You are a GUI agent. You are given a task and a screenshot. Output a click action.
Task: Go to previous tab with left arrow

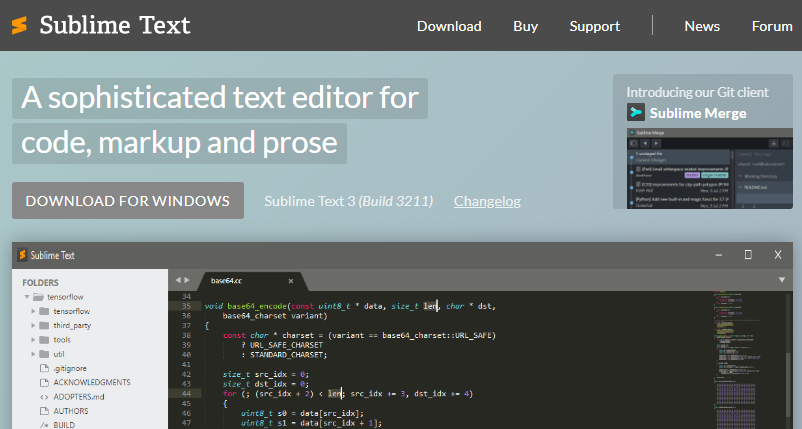178,280
